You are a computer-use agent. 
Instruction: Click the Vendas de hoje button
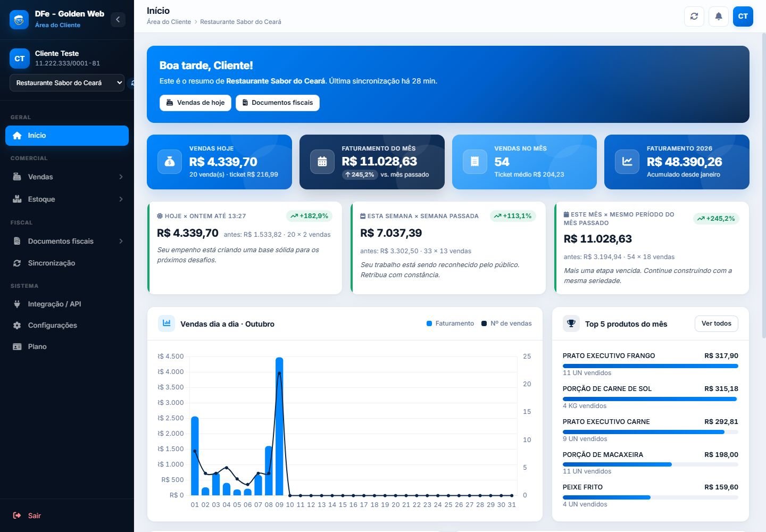[195, 103]
